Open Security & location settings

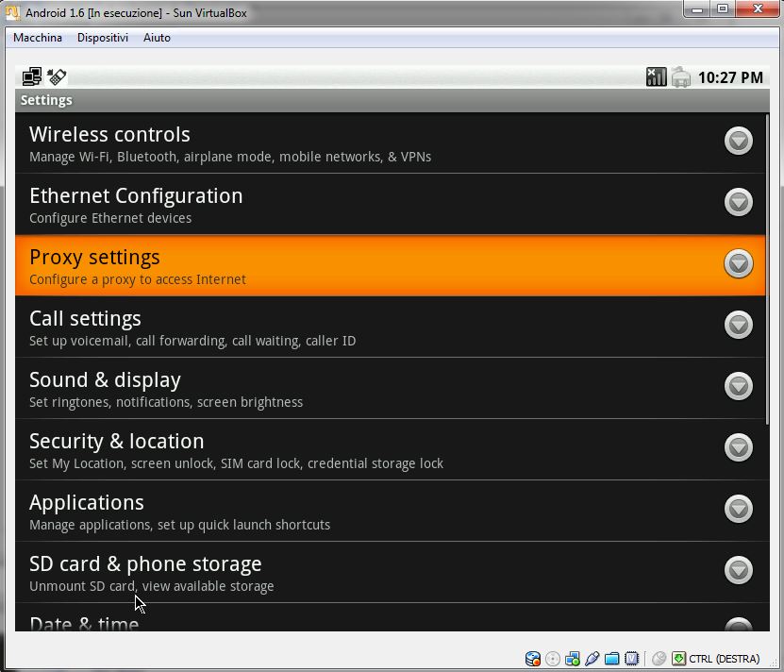tap(390, 449)
